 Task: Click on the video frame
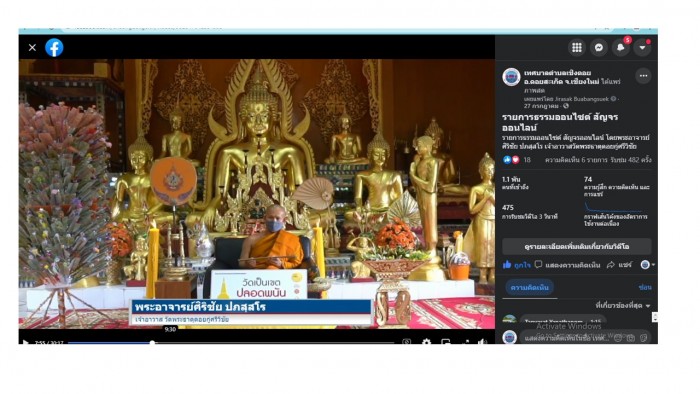tap(257, 194)
